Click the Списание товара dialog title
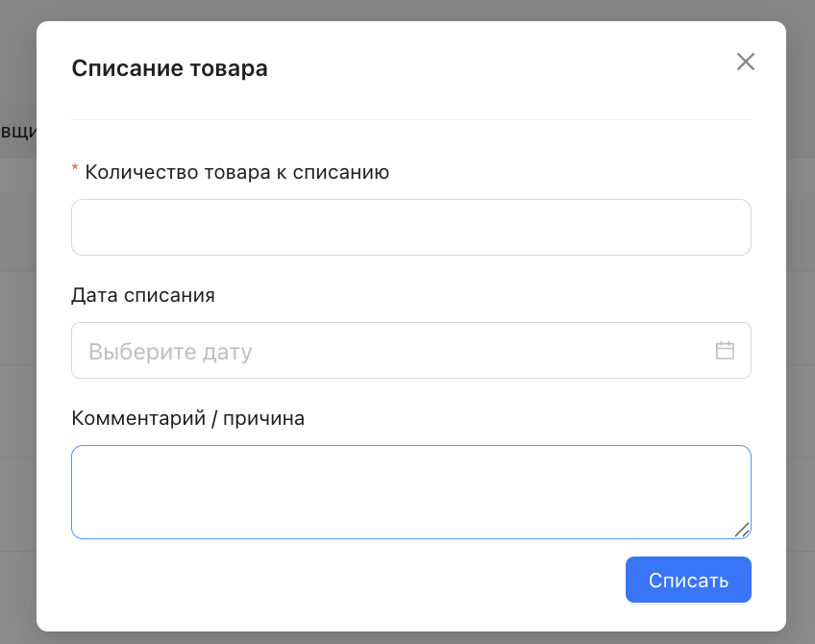This screenshot has height=644, width=815. tap(170, 68)
